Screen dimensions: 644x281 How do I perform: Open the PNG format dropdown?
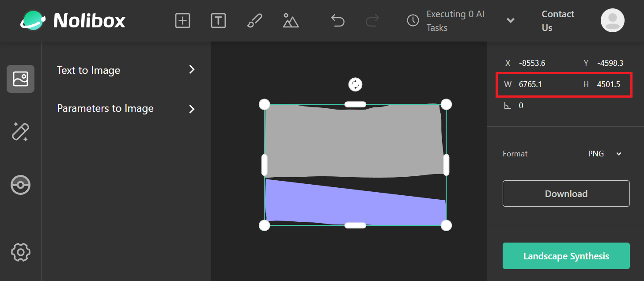604,154
